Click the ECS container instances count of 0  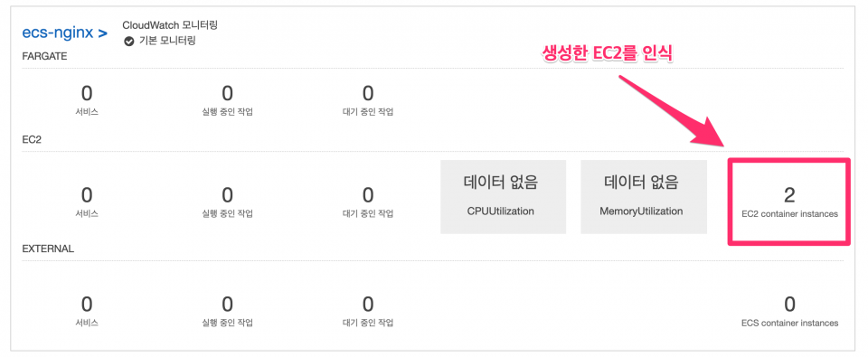pyautogui.click(x=789, y=304)
